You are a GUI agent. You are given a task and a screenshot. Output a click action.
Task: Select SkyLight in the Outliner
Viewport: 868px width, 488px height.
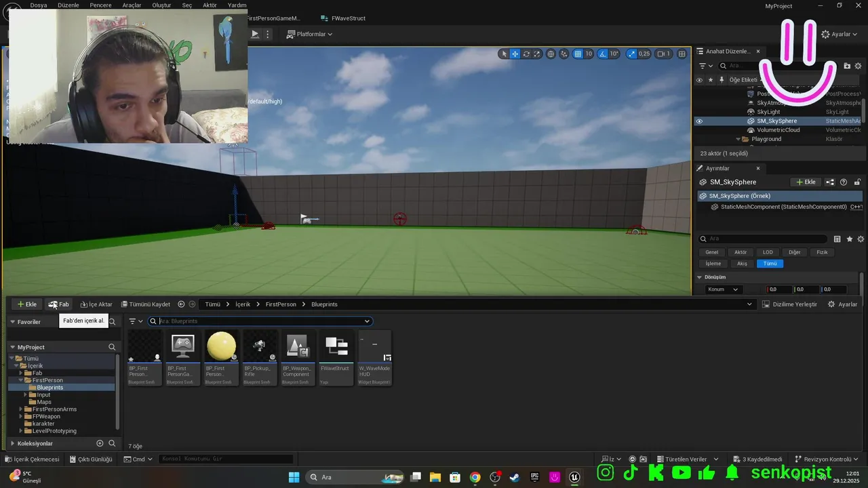click(x=768, y=112)
